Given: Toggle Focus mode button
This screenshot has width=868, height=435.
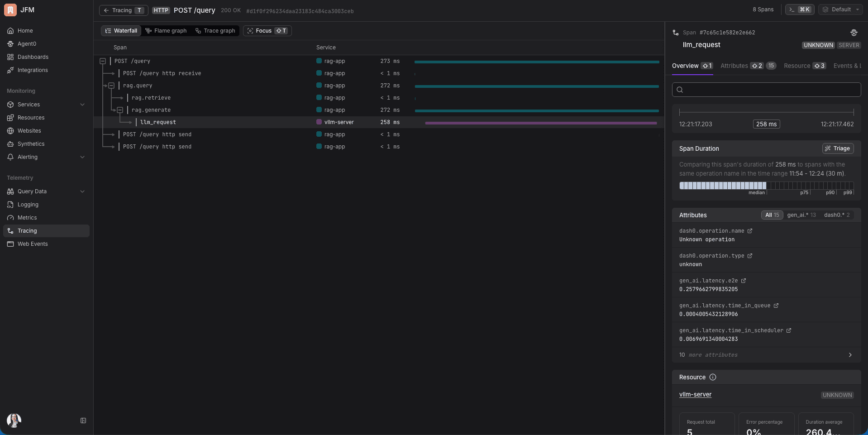Looking at the screenshot, I should 267,31.
